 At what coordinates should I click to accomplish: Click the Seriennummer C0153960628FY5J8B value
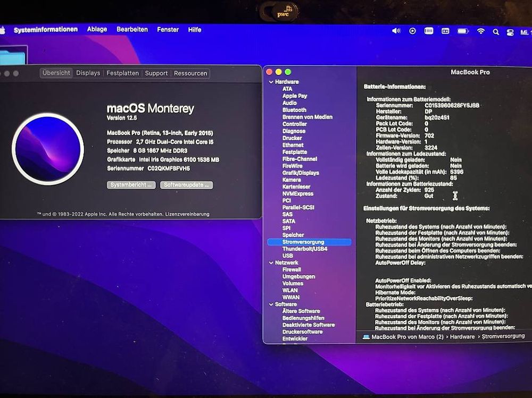pos(452,105)
